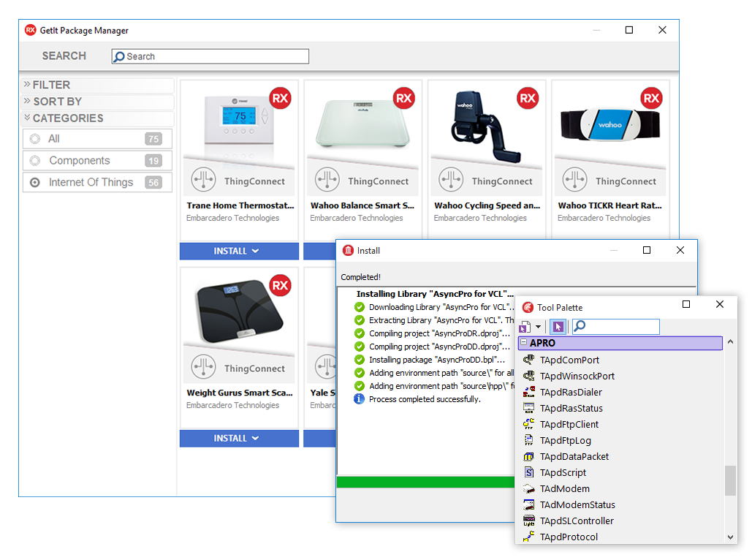752x560 pixels.
Task: Select the All category radio button
Action: click(35, 139)
